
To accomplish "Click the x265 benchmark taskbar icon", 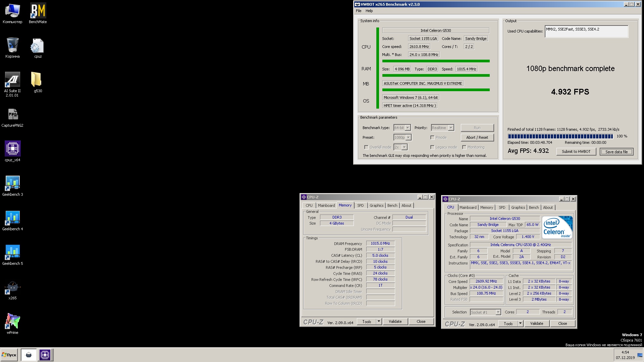I will tap(29, 355).
